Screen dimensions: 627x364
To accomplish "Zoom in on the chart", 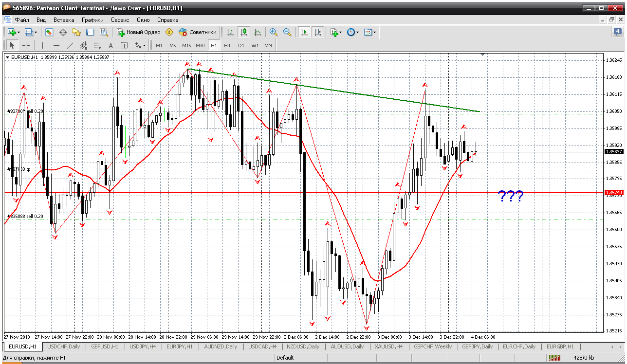I will point(274,32).
